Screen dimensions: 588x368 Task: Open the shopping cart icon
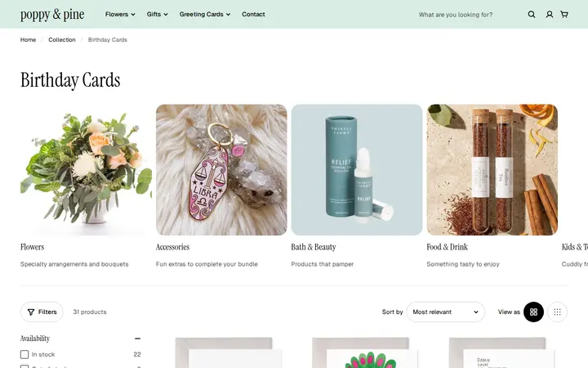click(x=564, y=14)
